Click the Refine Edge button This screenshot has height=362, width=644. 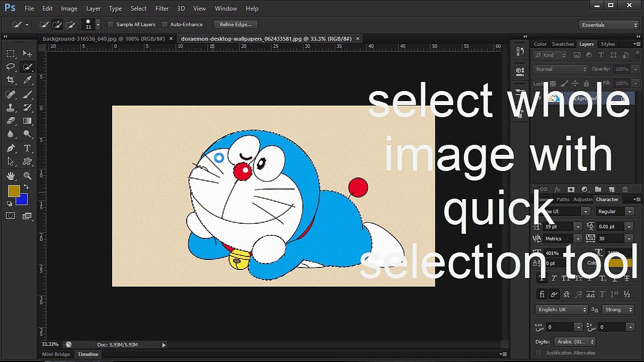(235, 24)
